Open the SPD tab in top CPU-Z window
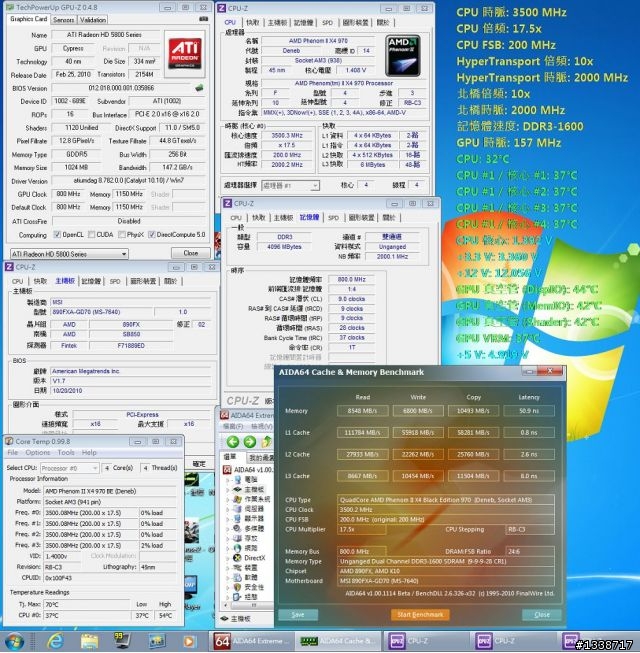The height and width of the screenshot is (653, 640). [328, 22]
